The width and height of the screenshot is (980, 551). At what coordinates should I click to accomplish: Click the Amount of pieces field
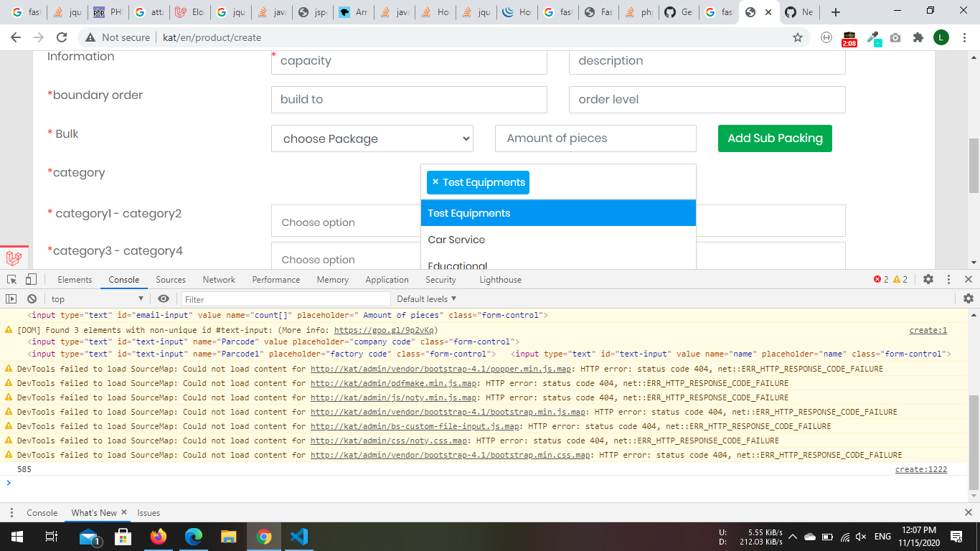[x=595, y=138]
